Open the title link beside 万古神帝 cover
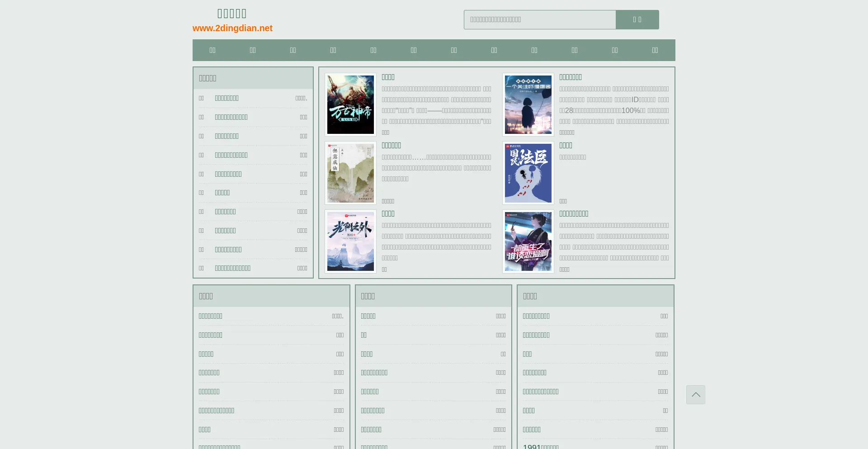 tap(388, 77)
